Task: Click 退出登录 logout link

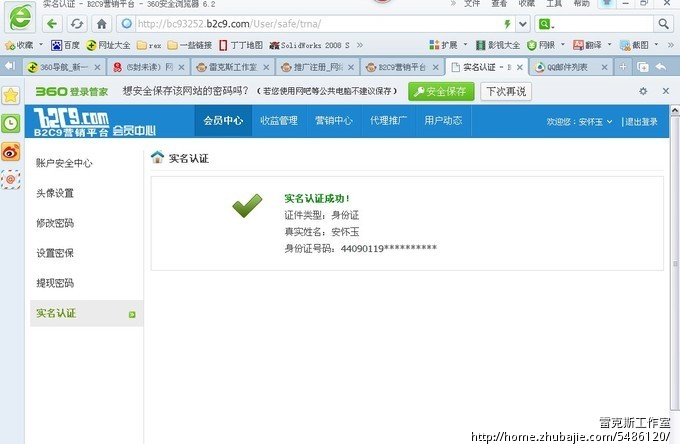Action: tap(641, 122)
